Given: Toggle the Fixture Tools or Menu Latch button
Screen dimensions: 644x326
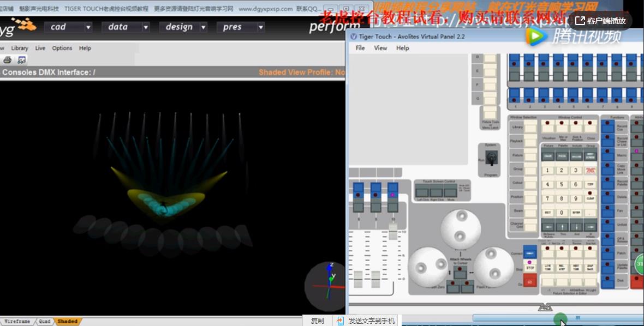Looking at the screenshot, I should pyautogui.click(x=490, y=113).
